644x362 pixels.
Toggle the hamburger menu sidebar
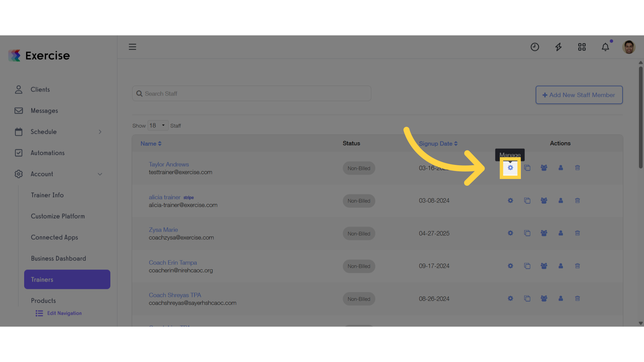pyautogui.click(x=132, y=47)
